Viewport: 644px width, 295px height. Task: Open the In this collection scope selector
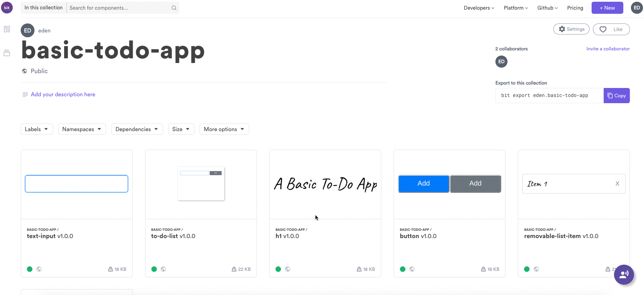[43, 8]
